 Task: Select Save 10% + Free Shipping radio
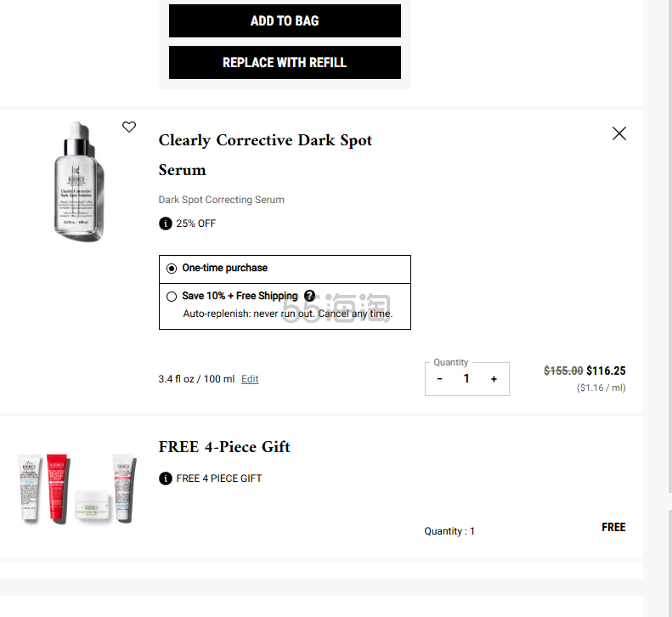[x=172, y=297]
